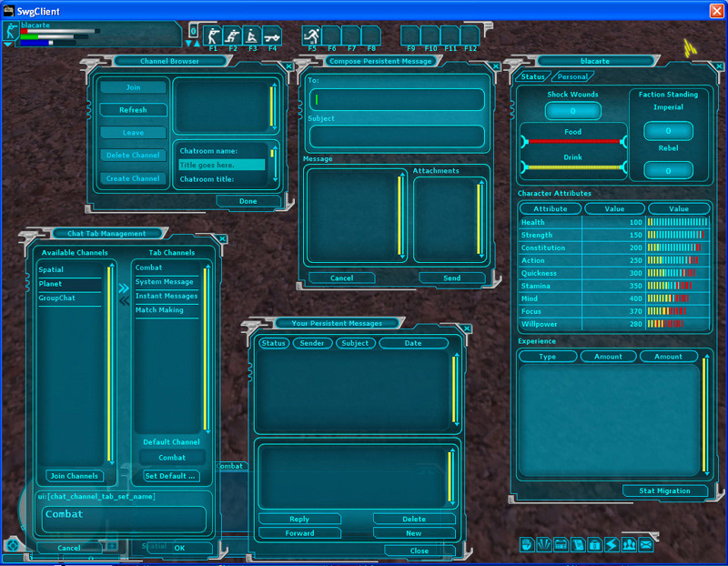Click the Refresh button in Channel Browser

click(133, 110)
